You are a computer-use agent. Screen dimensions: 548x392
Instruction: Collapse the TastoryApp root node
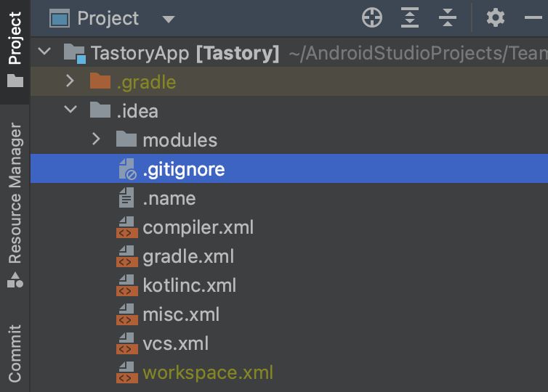tap(44, 52)
